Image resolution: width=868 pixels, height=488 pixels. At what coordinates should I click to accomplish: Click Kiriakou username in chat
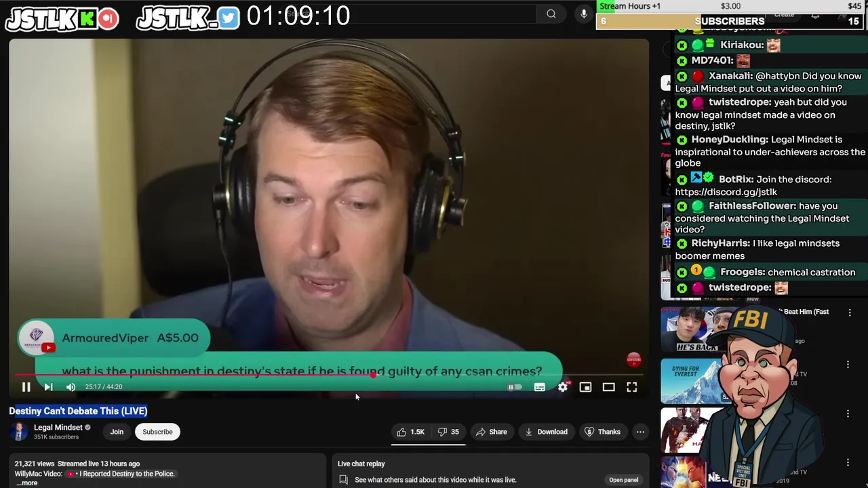tap(742, 45)
